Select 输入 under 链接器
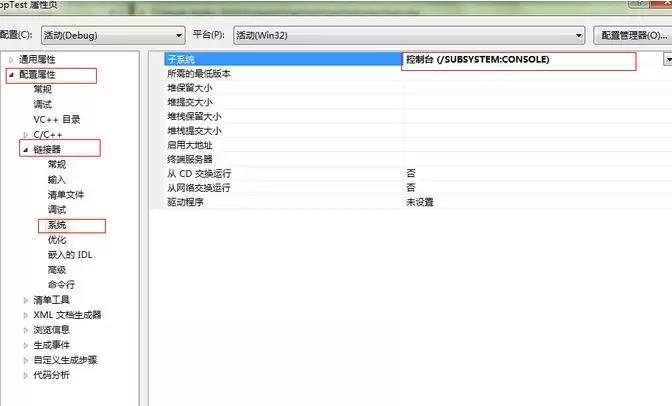The height and width of the screenshot is (406, 672). [x=57, y=179]
